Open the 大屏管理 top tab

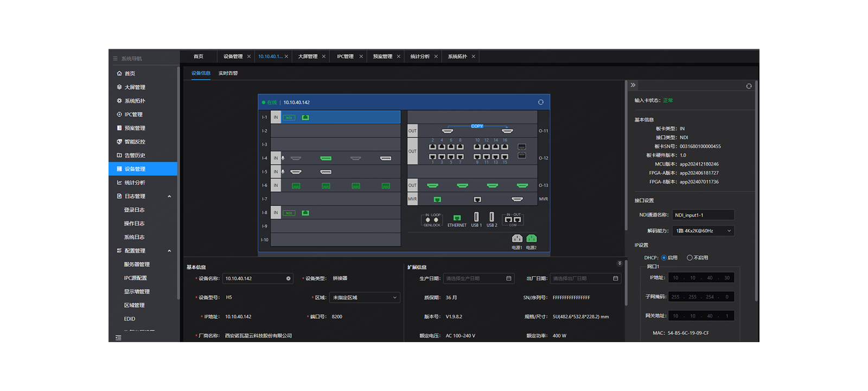click(x=308, y=56)
